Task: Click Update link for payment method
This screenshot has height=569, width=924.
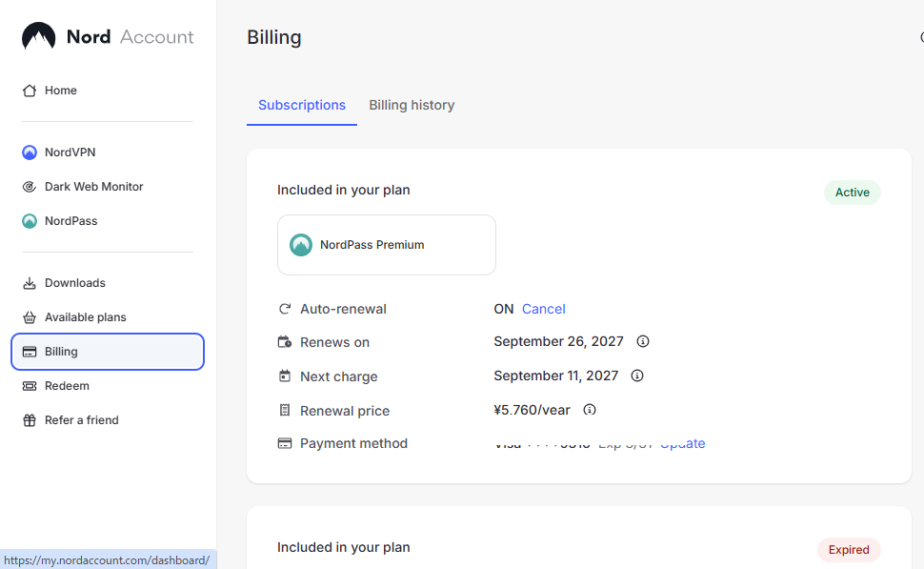Action: click(x=682, y=443)
